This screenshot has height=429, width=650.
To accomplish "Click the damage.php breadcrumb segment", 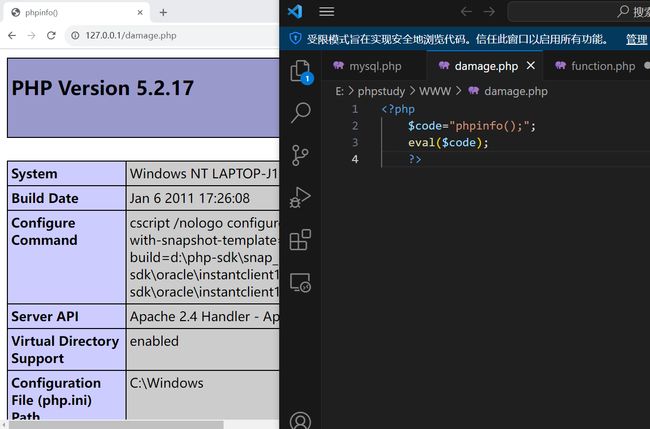I will coord(509,91).
